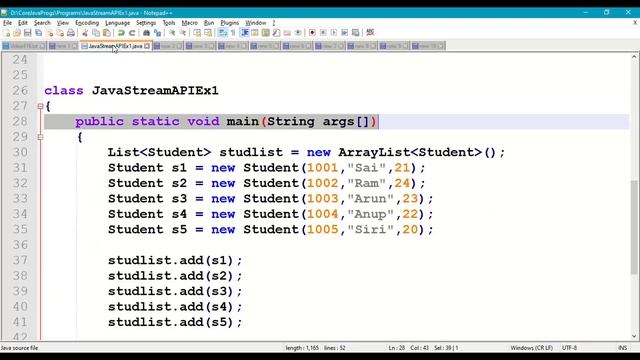Toggle Word Wrap in the toolbar
Viewport: 640px width, 360px height.
pos(222,33)
